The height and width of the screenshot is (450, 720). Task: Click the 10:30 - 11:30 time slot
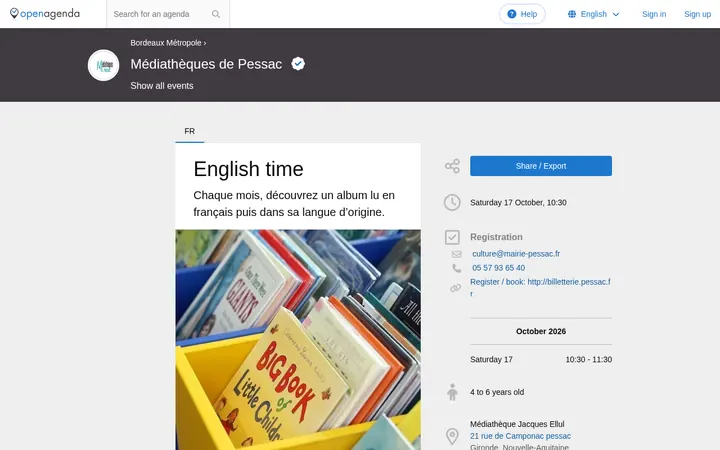point(589,360)
